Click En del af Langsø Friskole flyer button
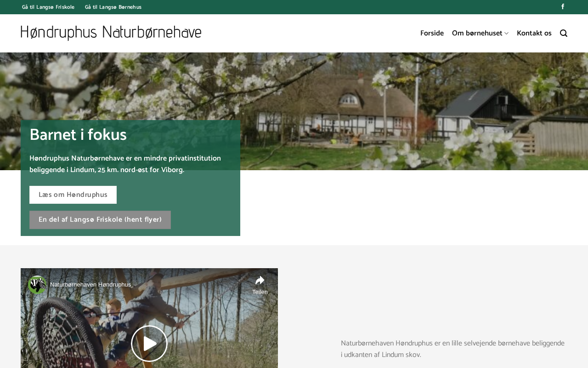The width and height of the screenshot is (588, 368). (x=100, y=220)
